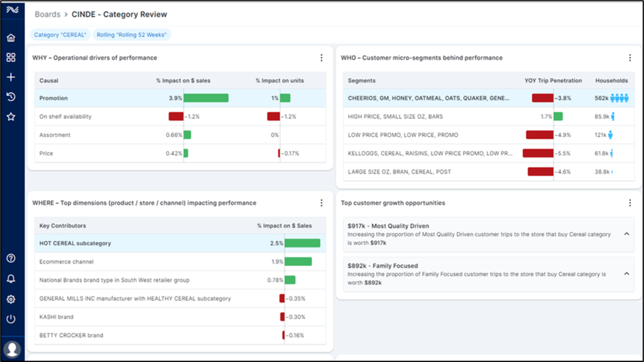Screen dimensions: 644x362
Task: Click the KELLOGGS -5.5% red bar
Action: pos(538,153)
